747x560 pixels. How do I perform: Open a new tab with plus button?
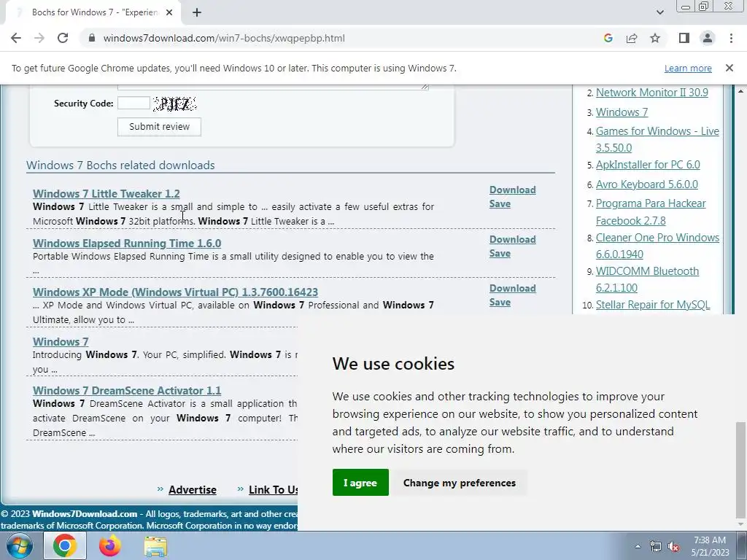point(197,12)
